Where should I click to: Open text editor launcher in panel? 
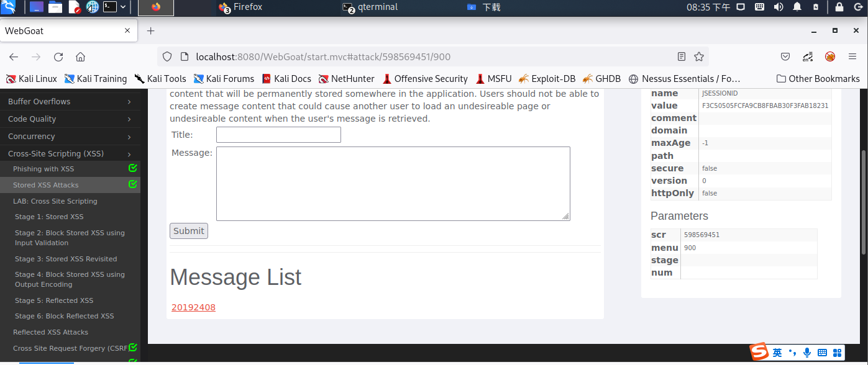[74, 7]
